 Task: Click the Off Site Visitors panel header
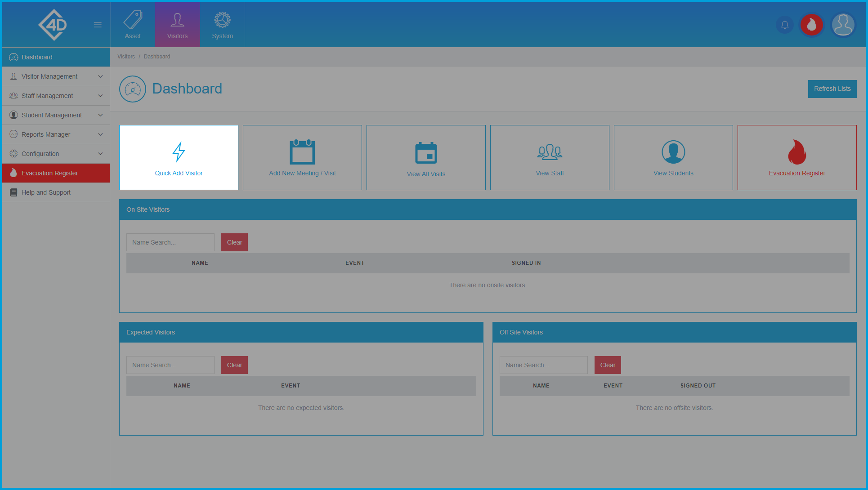(675, 332)
